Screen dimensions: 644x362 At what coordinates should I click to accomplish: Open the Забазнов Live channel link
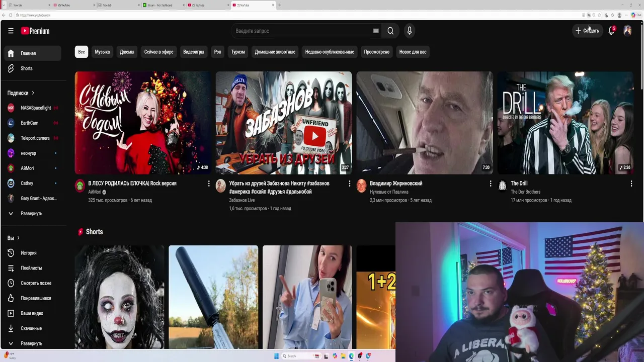point(242,200)
